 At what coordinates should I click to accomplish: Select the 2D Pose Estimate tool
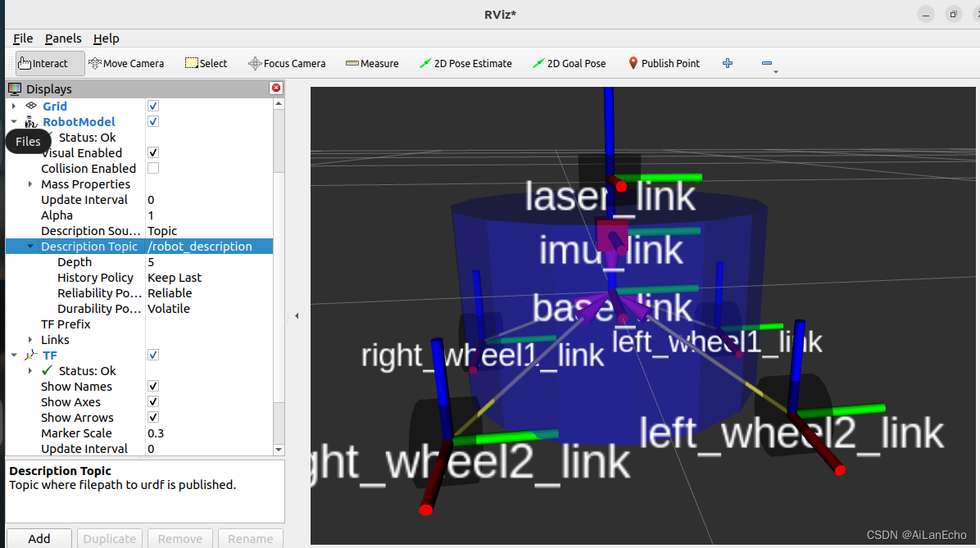point(465,63)
